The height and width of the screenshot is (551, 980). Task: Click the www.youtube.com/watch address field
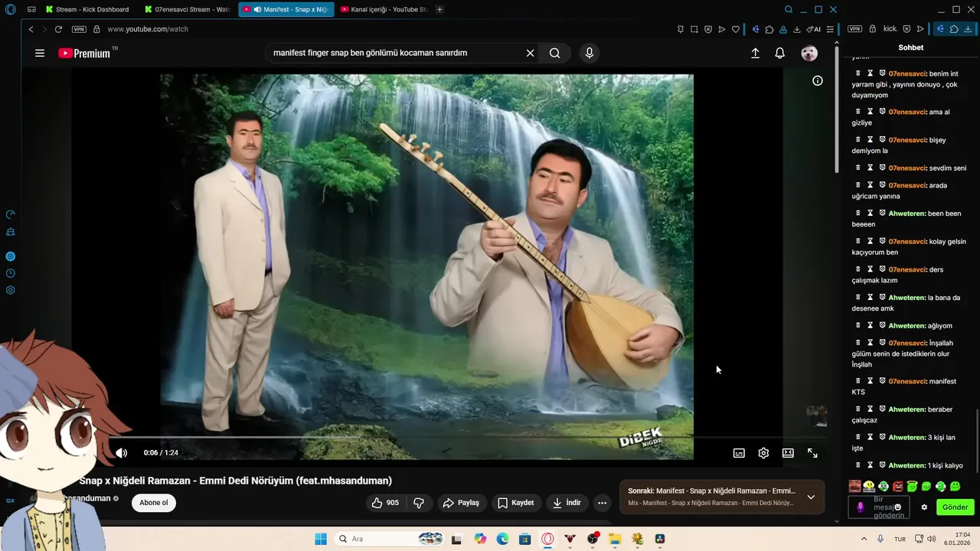tap(148, 29)
